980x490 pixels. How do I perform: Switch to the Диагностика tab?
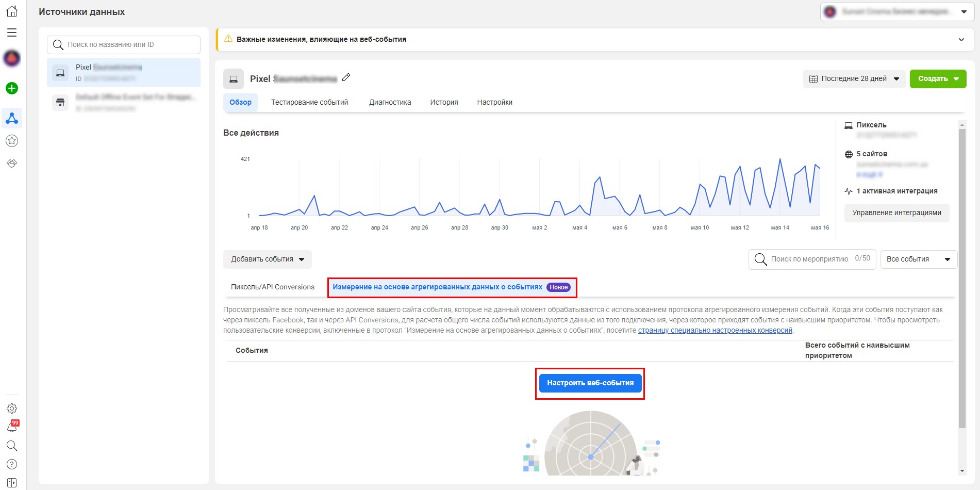[390, 102]
